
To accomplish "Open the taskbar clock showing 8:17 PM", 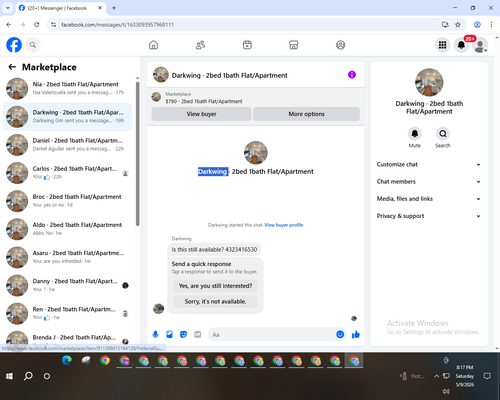I will tap(465, 376).
